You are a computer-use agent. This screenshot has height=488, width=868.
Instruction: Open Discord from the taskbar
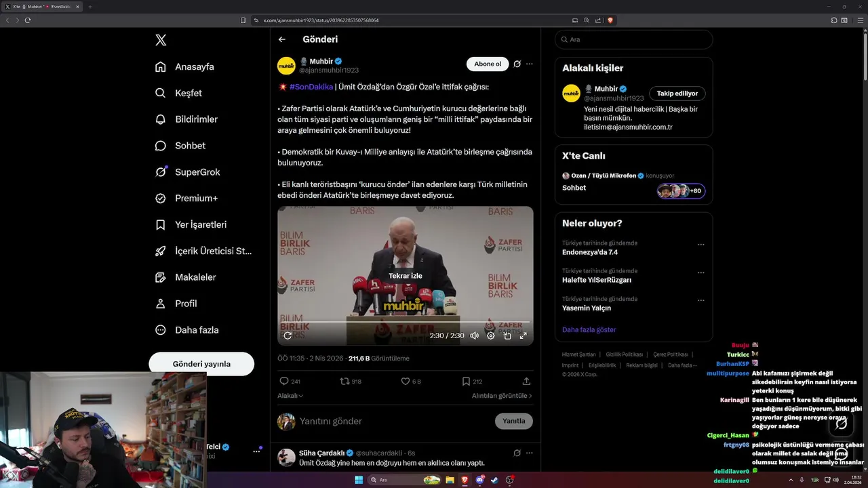pos(479,480)
